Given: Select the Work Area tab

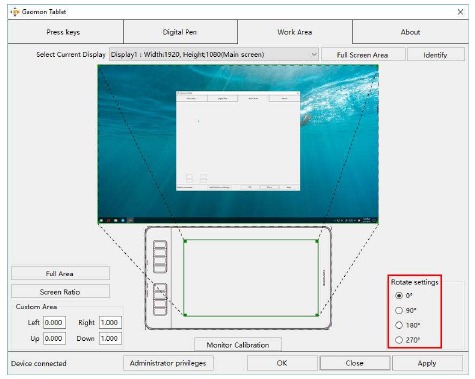Looking at the screenshot, I should [x=295, y=32].
